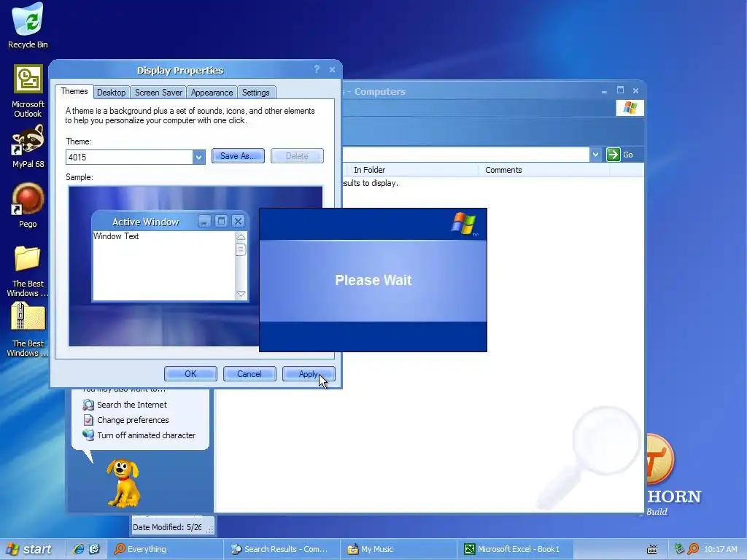Click Cancel in Display Properties
747x560 pixels.
[249, 374]
